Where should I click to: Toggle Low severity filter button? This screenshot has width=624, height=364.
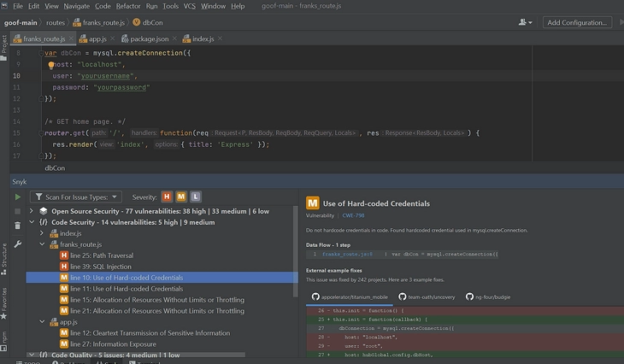click(x=196, y=197)
